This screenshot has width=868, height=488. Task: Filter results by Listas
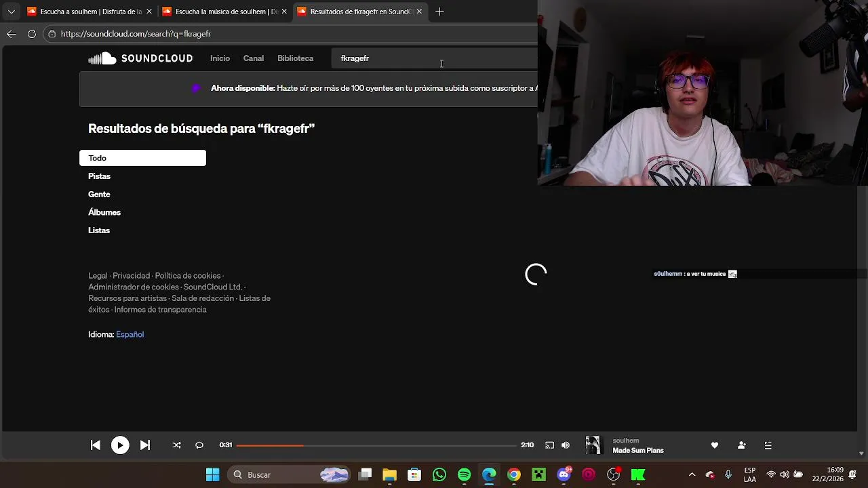coord(99,230)
